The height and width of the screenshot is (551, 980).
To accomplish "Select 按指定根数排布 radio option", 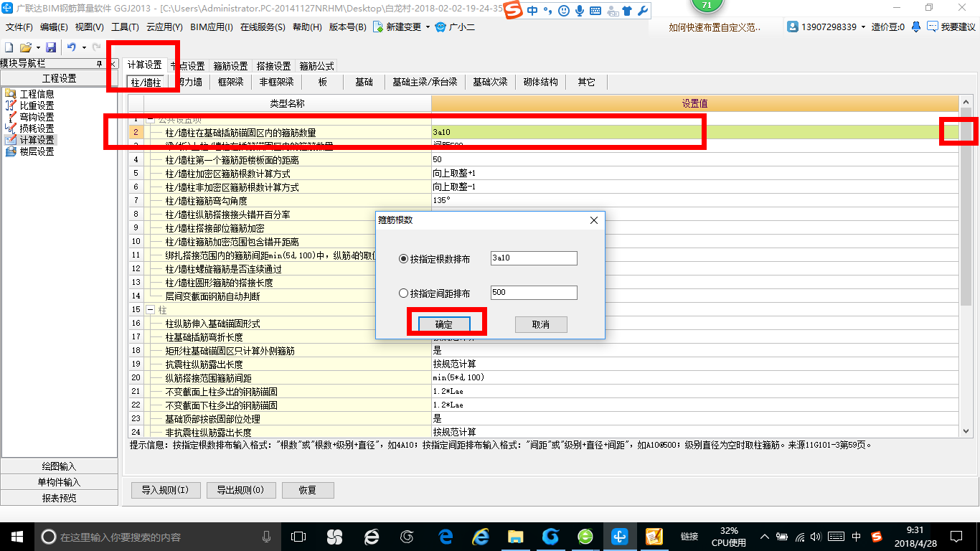I will [x=403, y=258].
